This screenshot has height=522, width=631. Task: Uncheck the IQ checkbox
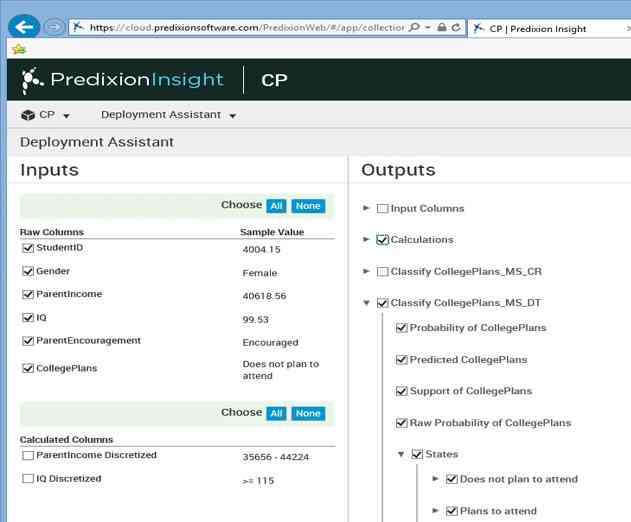pyautogui.click(x=28, y=318)
